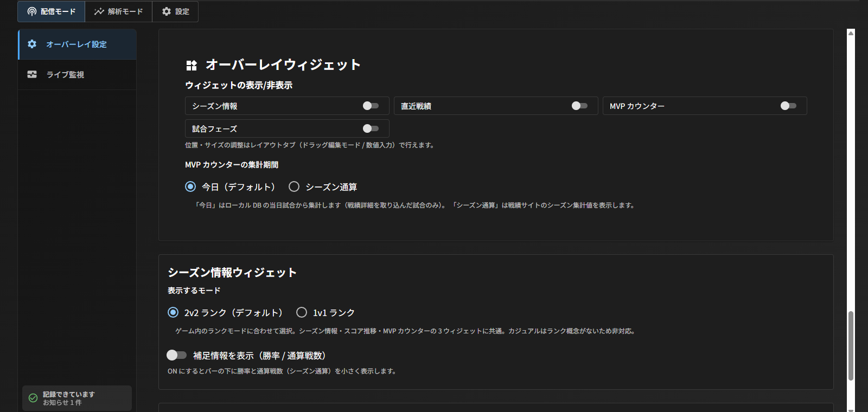Click the scrollbar up arrow
Image resolution: width=868 pixels, height=412 pixels.
[x=851, y=33]
